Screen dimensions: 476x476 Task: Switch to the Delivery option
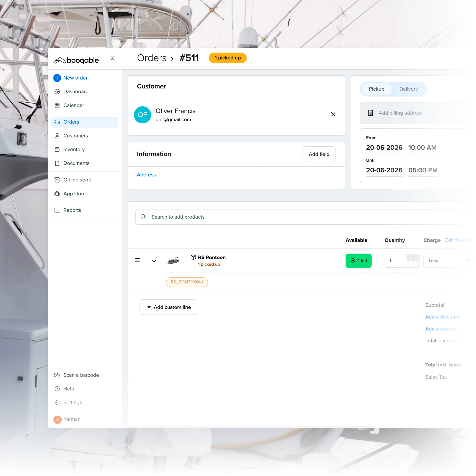click(x=409, y=89)
